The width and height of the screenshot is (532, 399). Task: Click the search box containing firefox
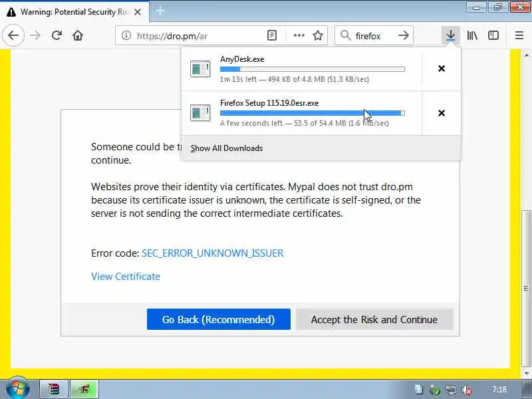coord(374,36)
